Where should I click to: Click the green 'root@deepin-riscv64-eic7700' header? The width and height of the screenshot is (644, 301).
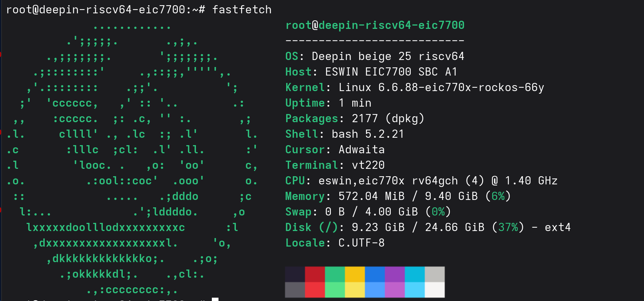[375, 25]
